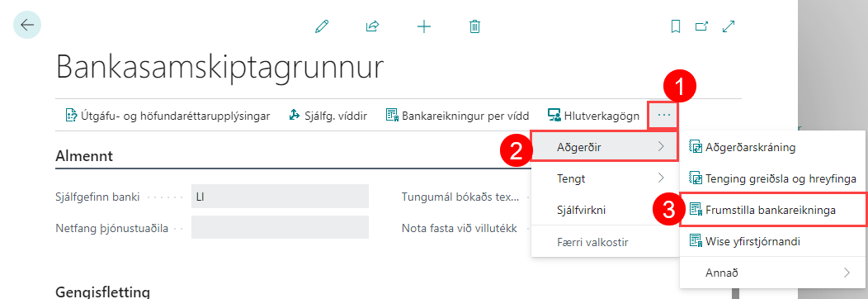The height and width of the screenshot is (299, 868).
Task: Select Tenging greiðsla og hreyfinga
Action: [x=772, y=178]
